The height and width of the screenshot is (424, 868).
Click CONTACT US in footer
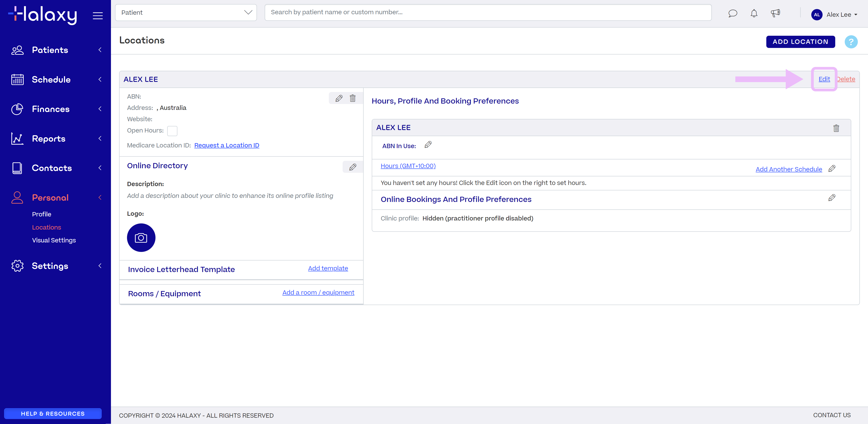[832, 415]
